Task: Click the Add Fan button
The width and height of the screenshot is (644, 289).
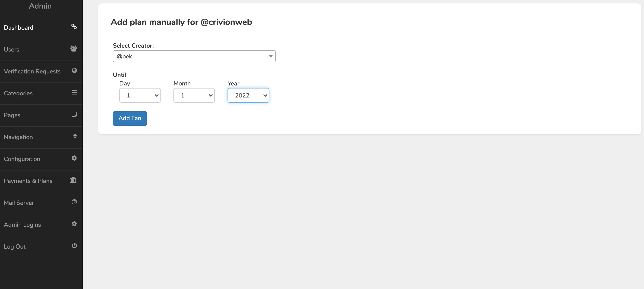Action: [130, 118]
